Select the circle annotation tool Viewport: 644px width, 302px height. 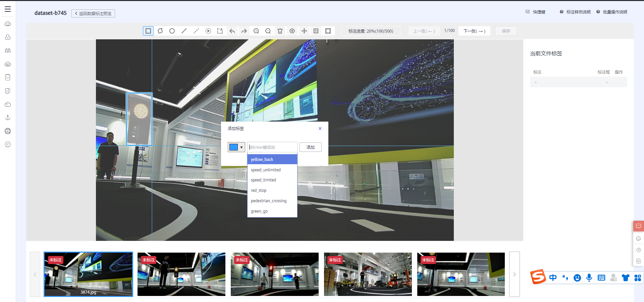pyautogui.click(x=172, y=31)
